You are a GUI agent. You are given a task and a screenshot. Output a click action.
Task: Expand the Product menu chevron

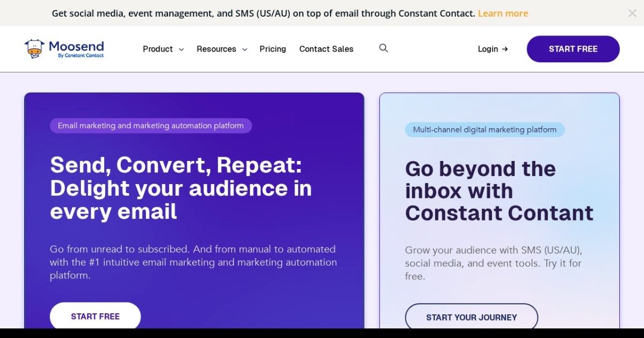tap(181, 49)
